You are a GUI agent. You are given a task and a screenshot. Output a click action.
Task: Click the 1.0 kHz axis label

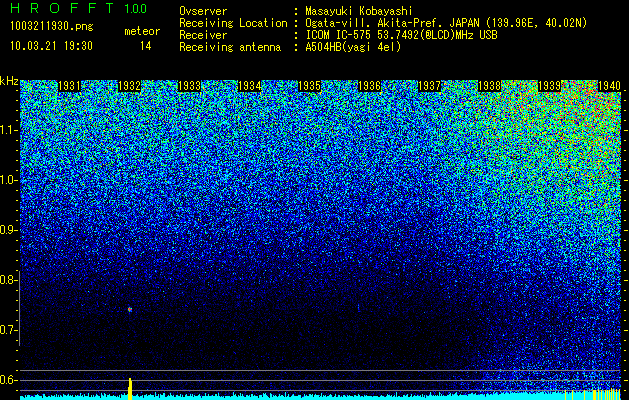click(9, 180)
